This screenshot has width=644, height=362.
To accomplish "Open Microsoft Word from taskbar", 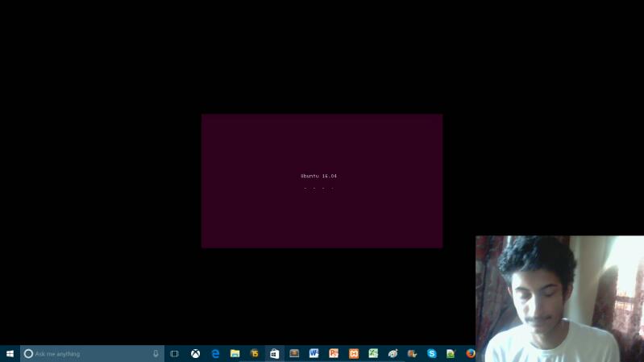I will click(314, 353).
